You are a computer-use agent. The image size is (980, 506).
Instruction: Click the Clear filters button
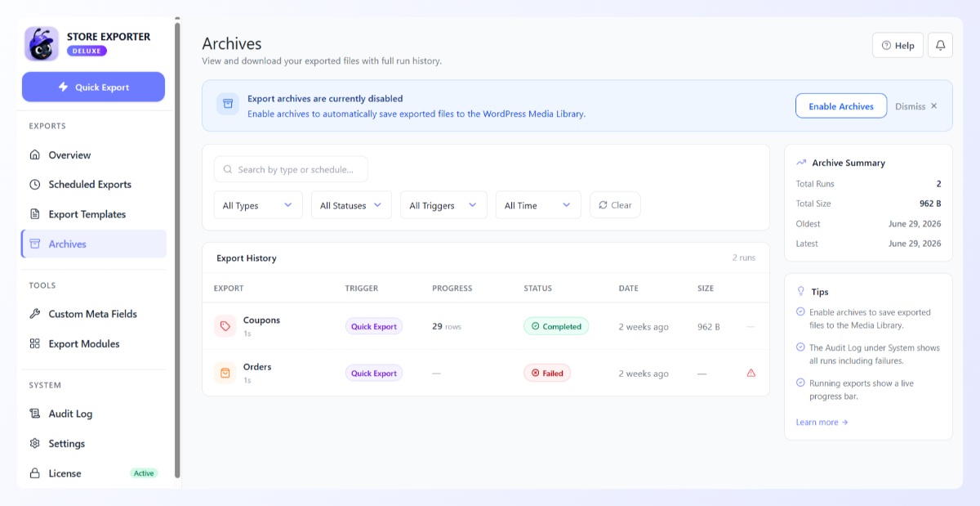tap(615, 205)
